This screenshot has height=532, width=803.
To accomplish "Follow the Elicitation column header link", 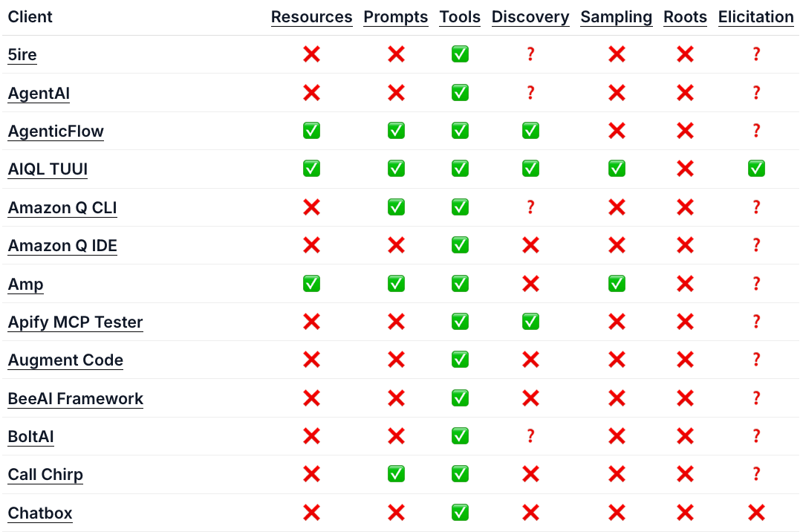I will [756, 17].
